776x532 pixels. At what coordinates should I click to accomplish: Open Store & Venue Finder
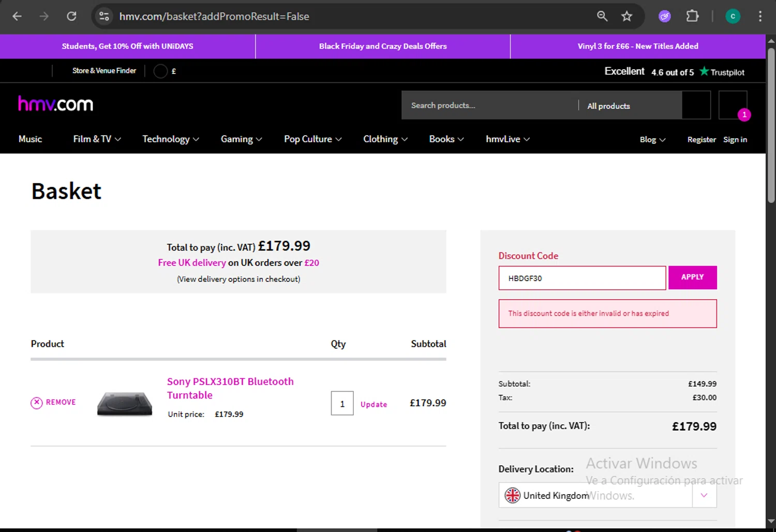point(104,71)
